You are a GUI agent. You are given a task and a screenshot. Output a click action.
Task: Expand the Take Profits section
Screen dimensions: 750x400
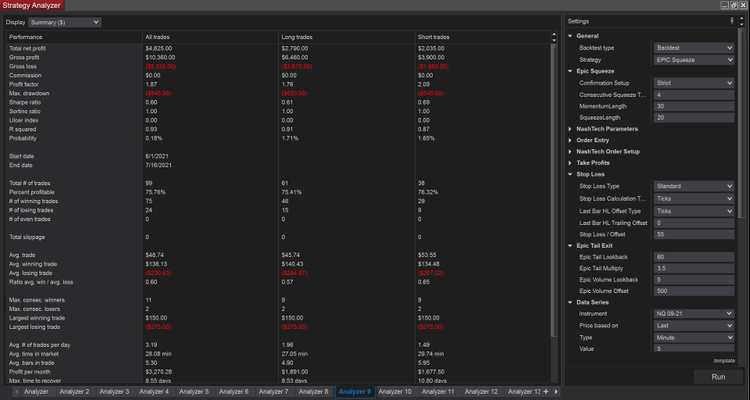pos(570,162)
